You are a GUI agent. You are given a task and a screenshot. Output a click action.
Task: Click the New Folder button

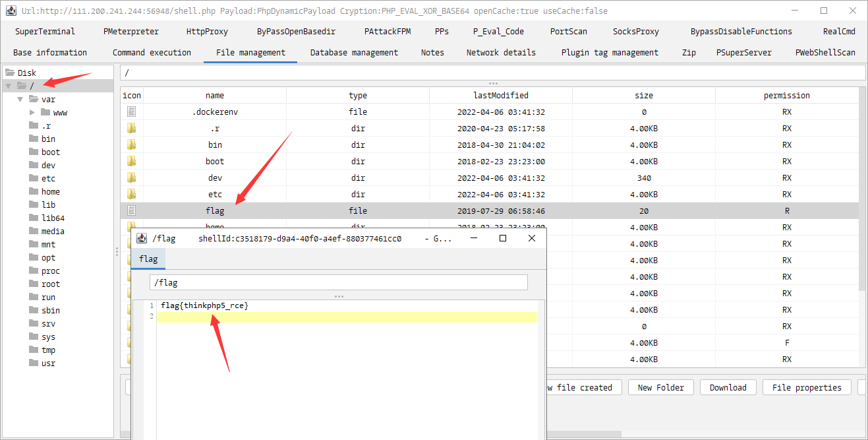point(661,387)
